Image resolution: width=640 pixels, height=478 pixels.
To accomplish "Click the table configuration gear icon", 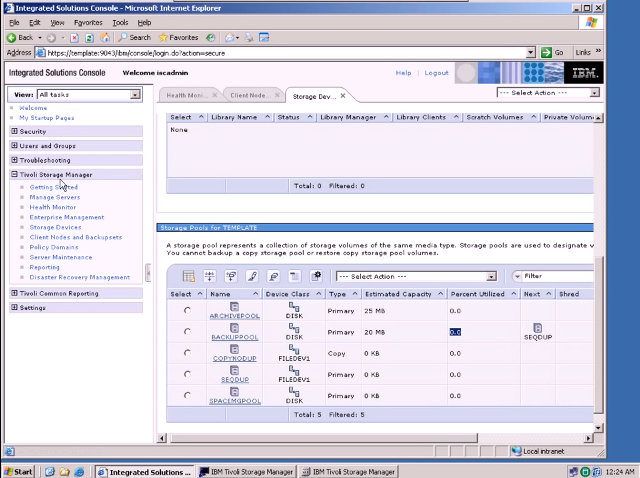I will (x=316, y=276).
